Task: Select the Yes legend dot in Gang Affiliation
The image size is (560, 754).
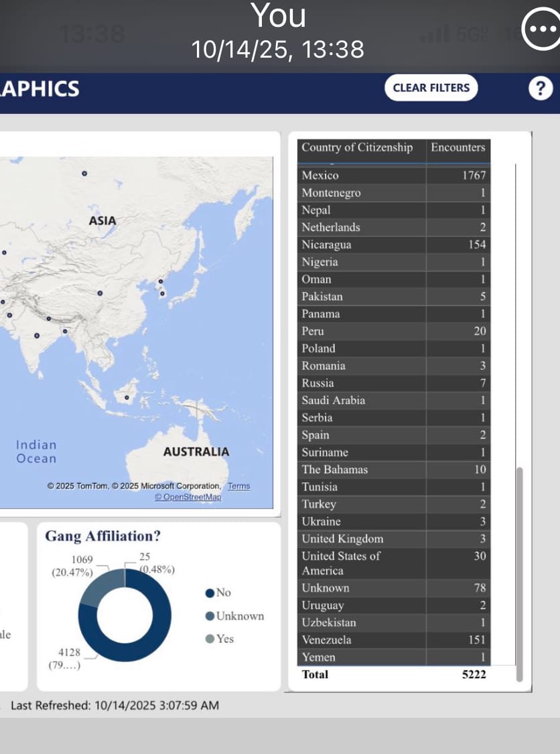Action: pos(210,639)
